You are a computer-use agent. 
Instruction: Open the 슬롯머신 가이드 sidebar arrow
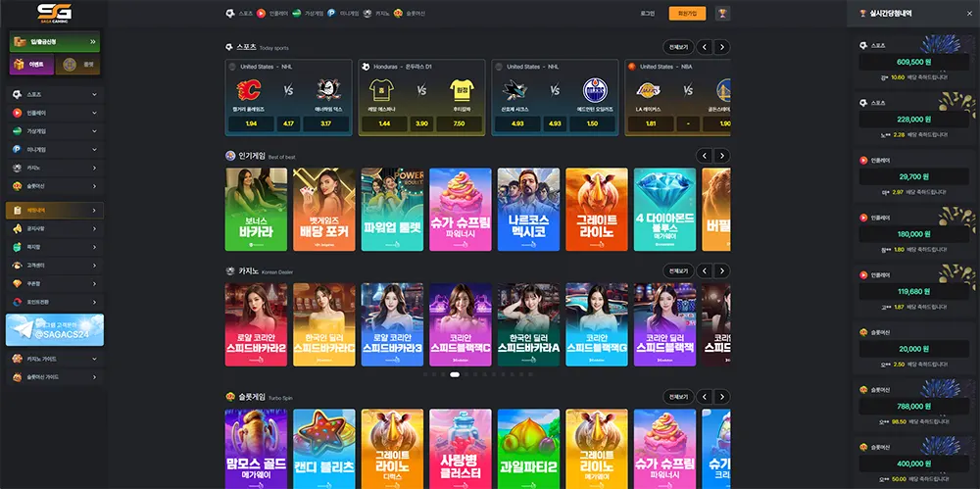coord(94,377)
